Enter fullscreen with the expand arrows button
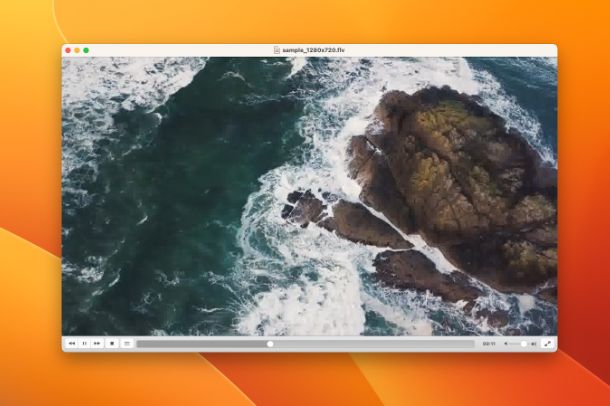Viewport: 610px width, 406px height. click(x=547, y=344)
